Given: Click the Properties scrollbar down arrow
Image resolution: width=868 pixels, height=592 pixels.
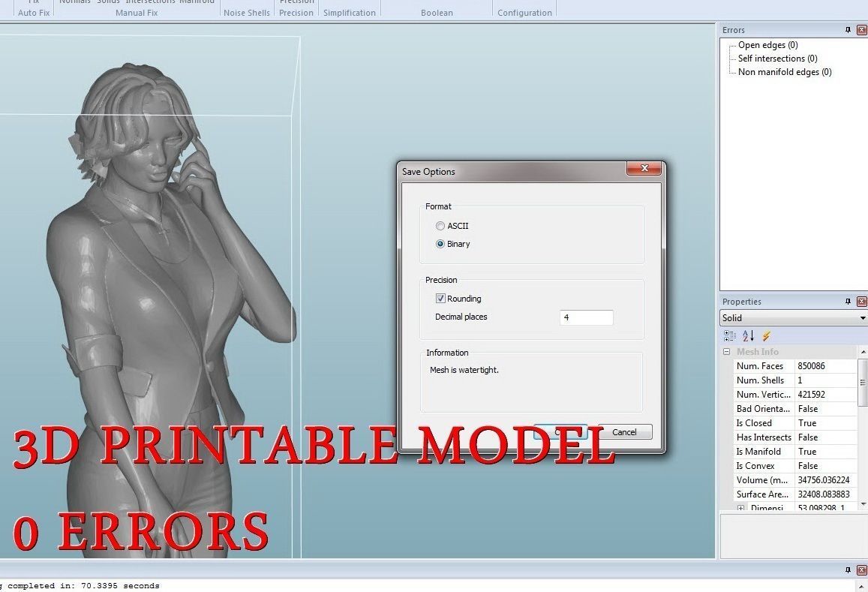Looking at the screenshot, I should (x=863, y=504).
